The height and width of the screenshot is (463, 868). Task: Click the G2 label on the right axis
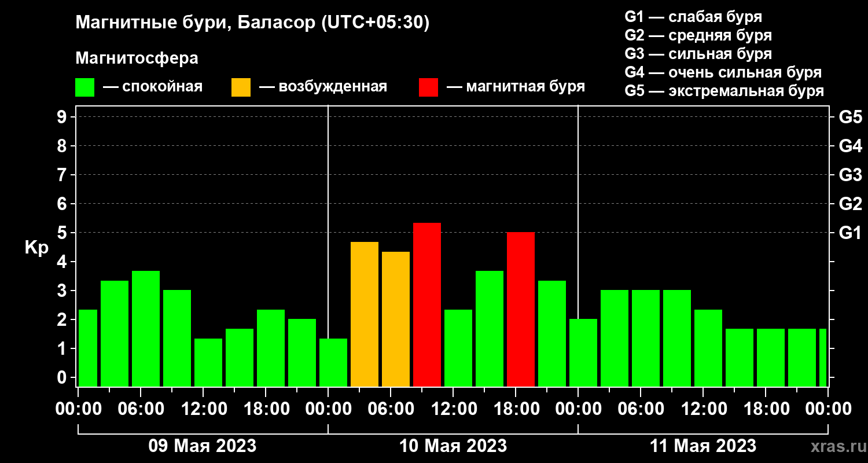pyautogui.click(x=850, y=204)
